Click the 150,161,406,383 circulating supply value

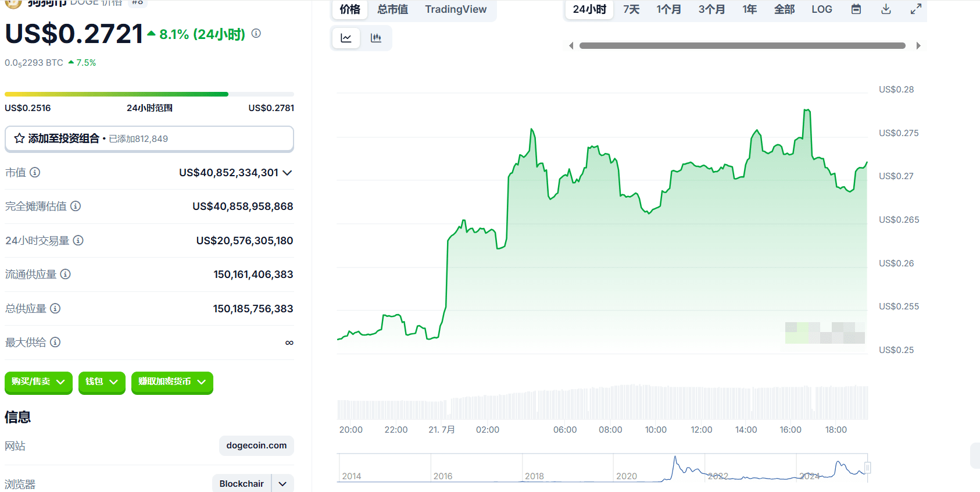pyautogui.click(x=253, y=274)
